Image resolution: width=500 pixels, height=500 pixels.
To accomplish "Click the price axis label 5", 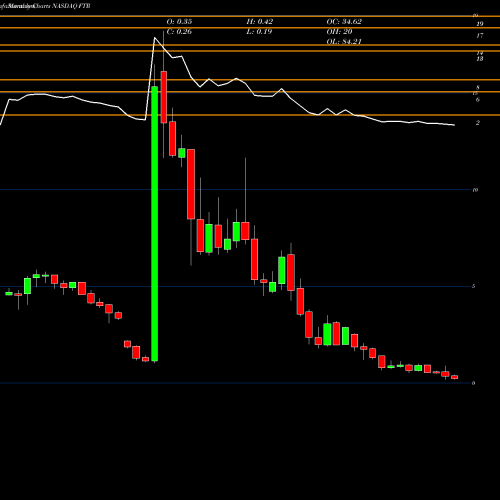I will [474, 286].
